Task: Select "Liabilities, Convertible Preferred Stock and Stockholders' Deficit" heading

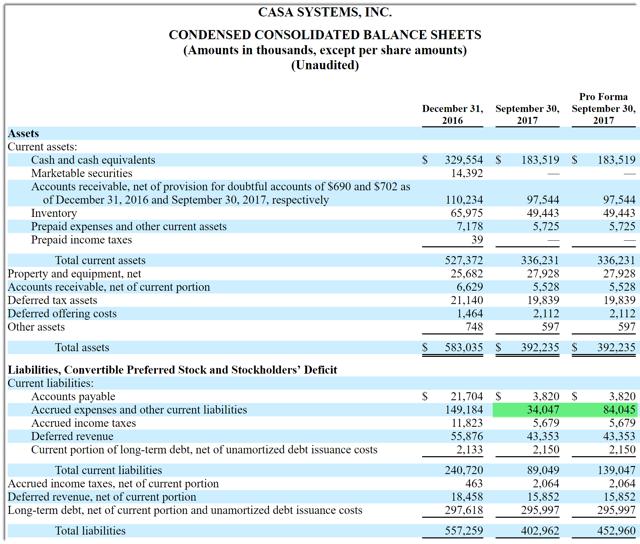Action: (172, 370)
